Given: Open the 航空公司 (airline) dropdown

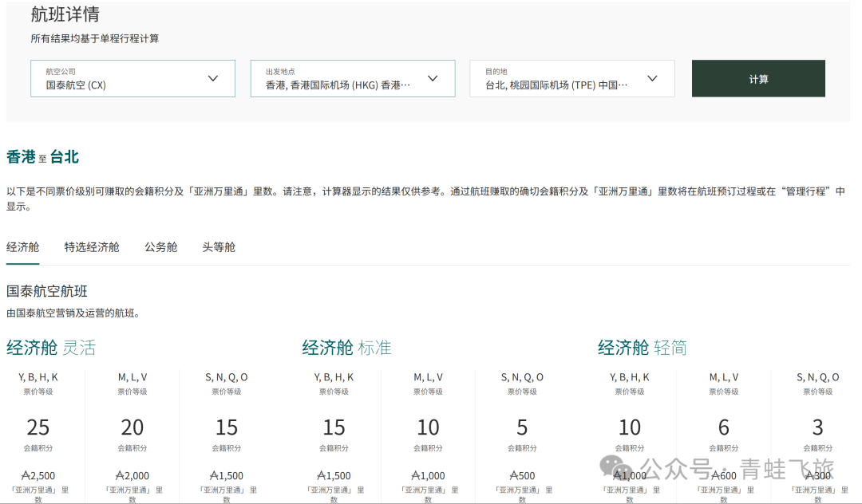Looking at the screenshot, I should 132,78.
